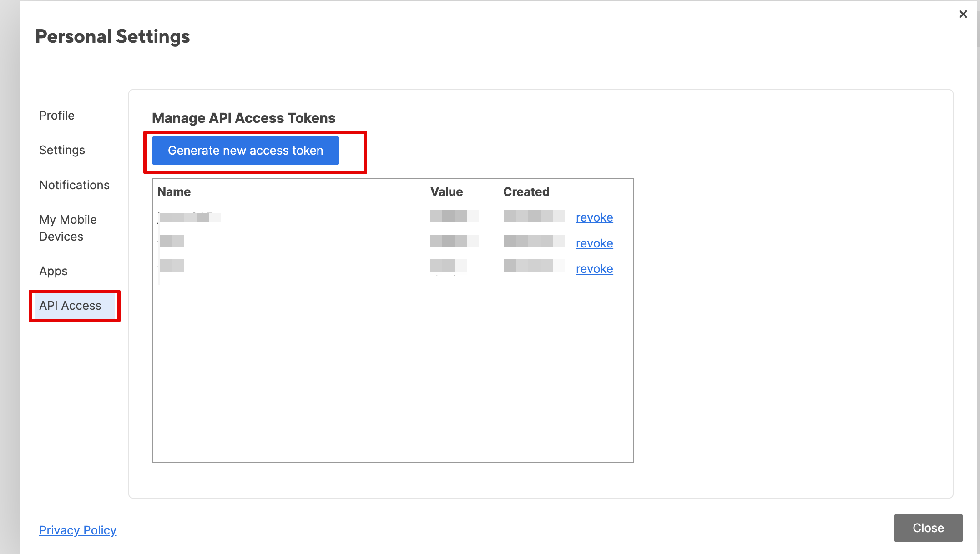
Task: Open the Privacy Policy link
Action: click(78, 530)
